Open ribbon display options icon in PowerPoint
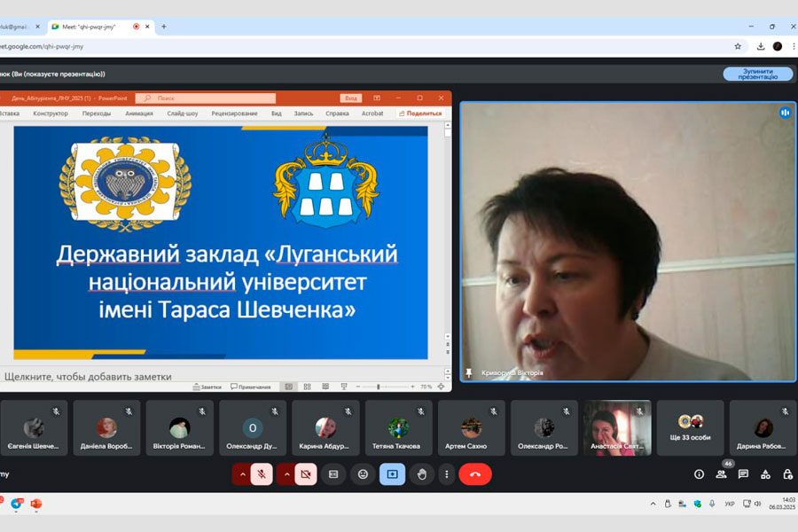The height and width of the screenshot is (532, 798). 377,98
